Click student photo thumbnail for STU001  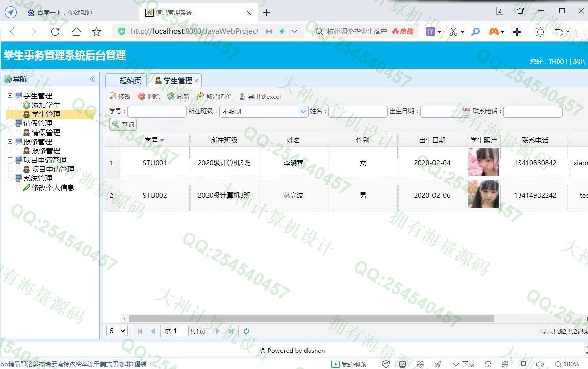(483, 162)
